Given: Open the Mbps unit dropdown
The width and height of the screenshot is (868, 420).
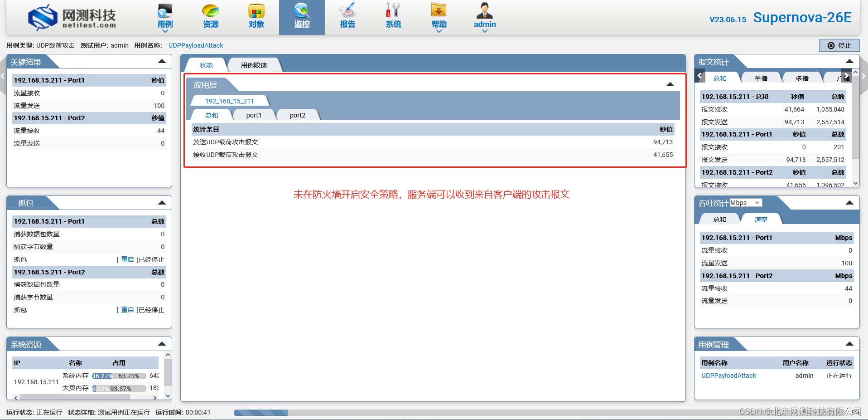Looking at the screenshot, I should pyautogui.click(x=746, y=203).
